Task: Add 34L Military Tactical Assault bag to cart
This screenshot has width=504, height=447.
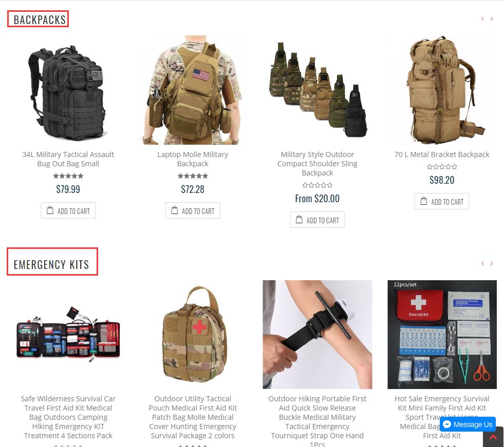Action: click(x=68, y=210)
